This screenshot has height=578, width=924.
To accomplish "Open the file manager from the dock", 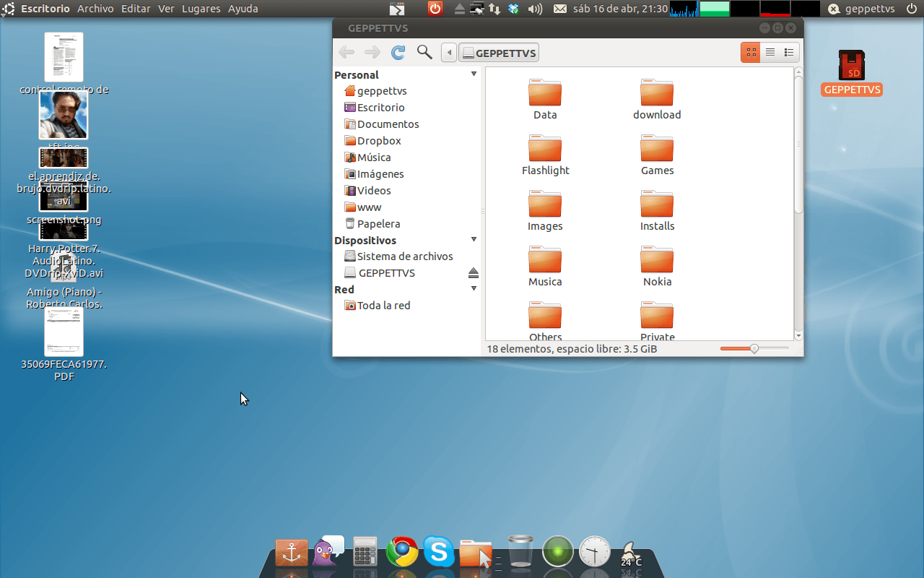I will [476, 553].
